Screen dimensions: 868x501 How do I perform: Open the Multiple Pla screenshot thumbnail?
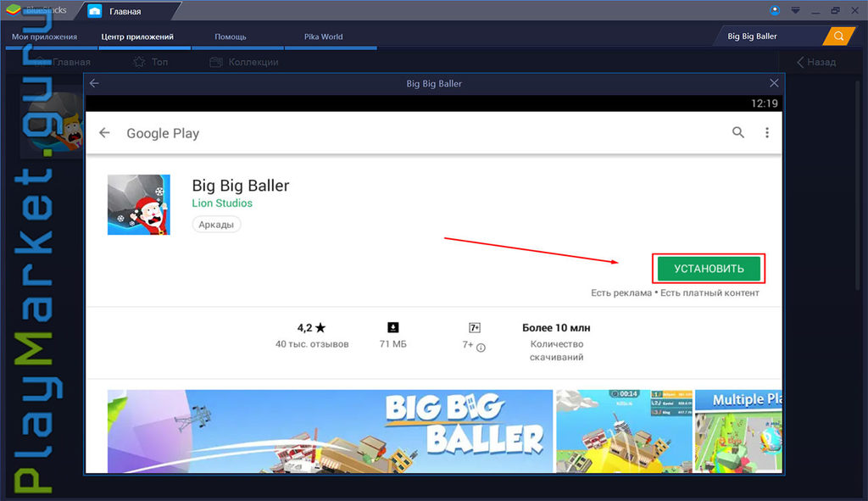(738, 431)
